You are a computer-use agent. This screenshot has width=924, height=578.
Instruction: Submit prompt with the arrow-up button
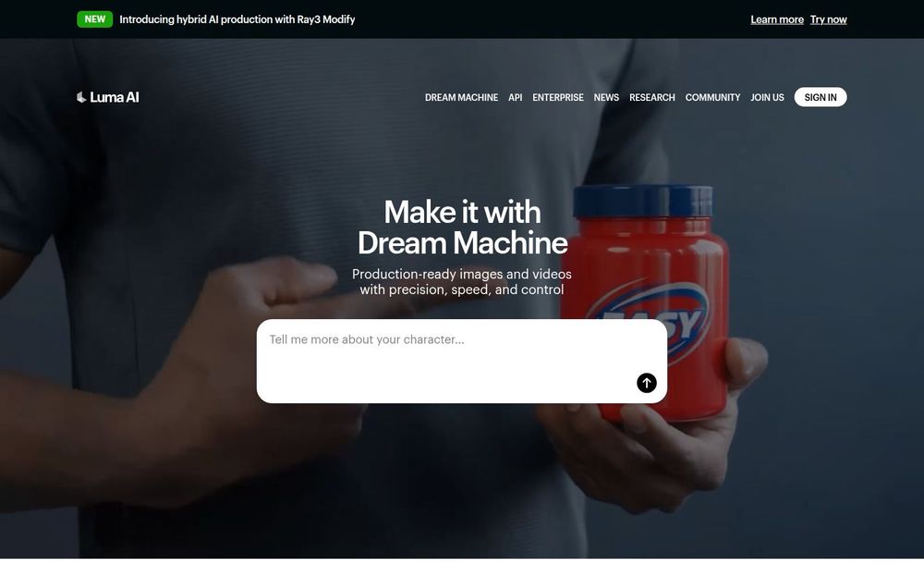click(x=647, y=383)
